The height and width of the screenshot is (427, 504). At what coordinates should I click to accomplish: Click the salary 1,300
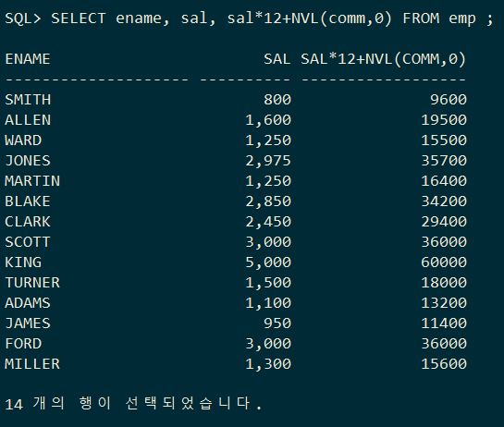tap(268, 364)
